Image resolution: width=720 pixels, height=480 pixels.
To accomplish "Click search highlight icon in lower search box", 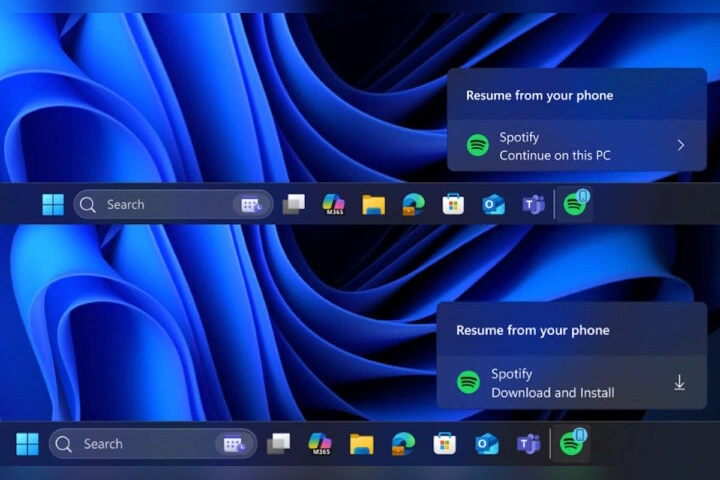I will pyautogui.click(x=233, y=444).
